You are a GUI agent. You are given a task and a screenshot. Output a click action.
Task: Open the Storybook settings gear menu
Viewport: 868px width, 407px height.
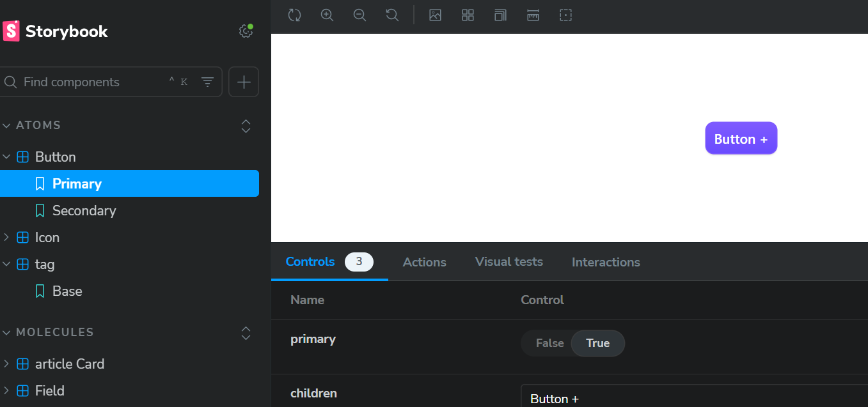click(x=246, y=31)
